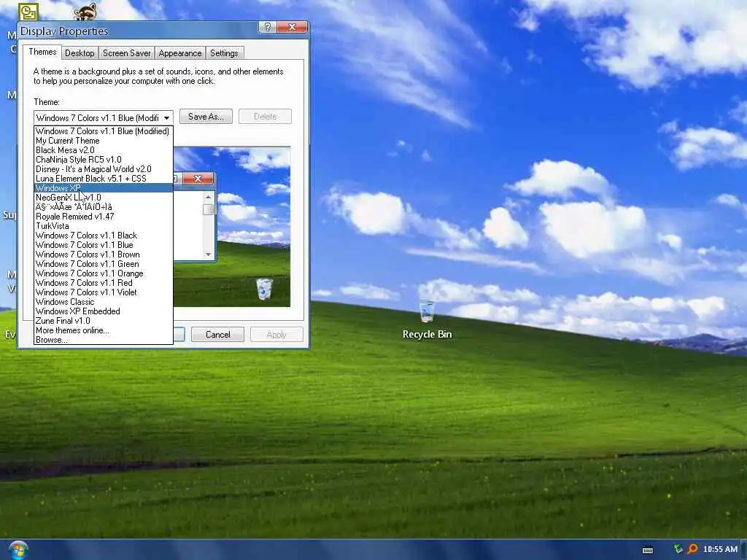747x560 pixels.
Task: Select Windows 7 Colors v1.1 Brown
Action: click(x=104, y=254)
